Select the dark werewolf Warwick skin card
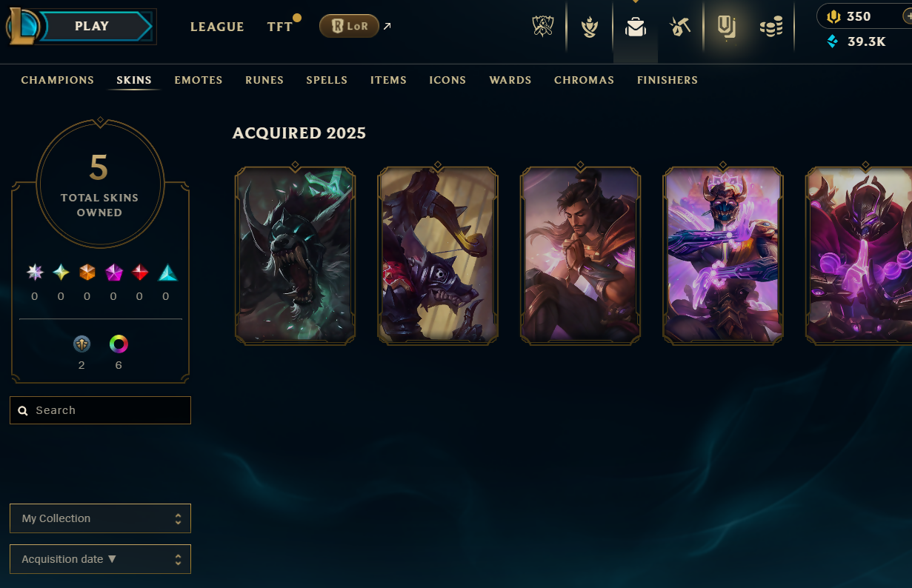Viewport: 912px width, 588px height. (296, 255)
